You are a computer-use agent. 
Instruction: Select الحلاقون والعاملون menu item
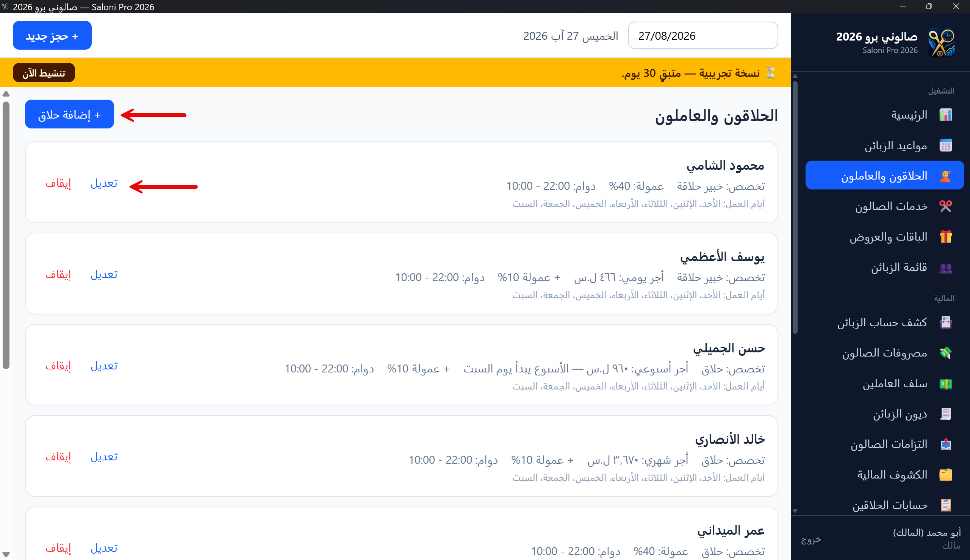[885, 175]
